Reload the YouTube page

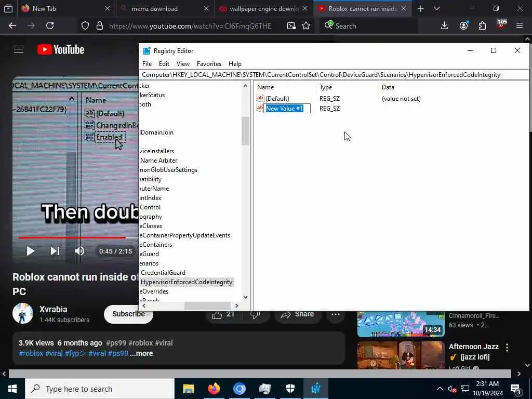[x=50, y=26]
